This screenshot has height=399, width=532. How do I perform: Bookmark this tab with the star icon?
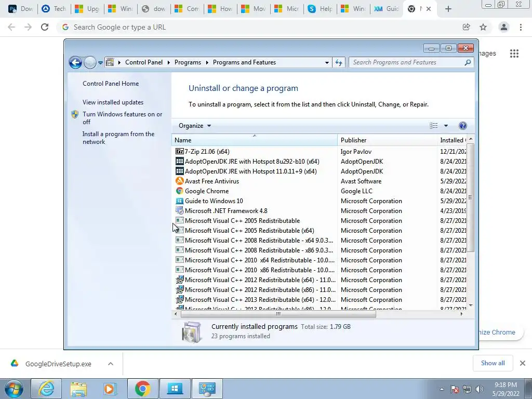(483, 27)
